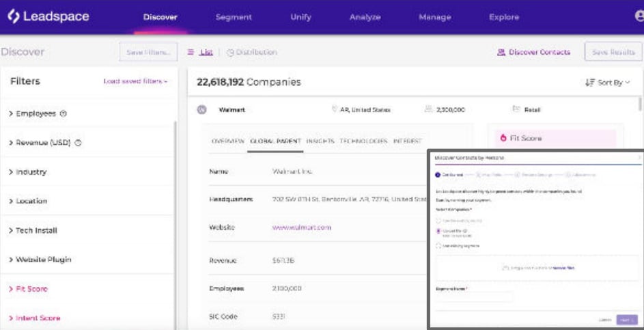Click the Save Filters button
Screen dimensions: 644x330
tap(148, 52)
